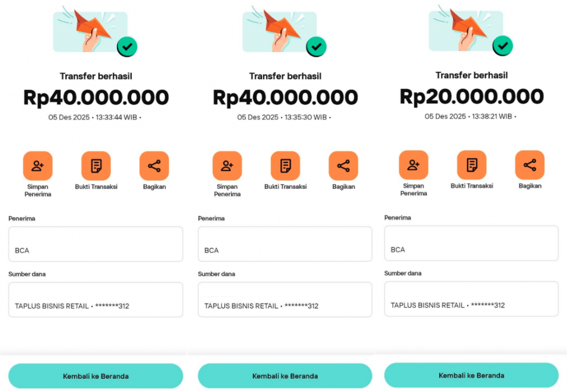View Bukti Transaksi for the Rp20.000.000 transfer

pyautogui.click(x=472, y=165)
